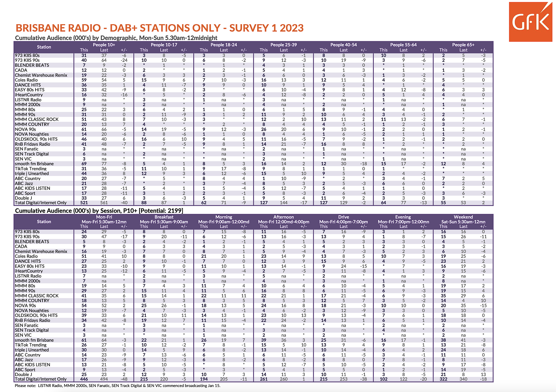Select SEN VIC row in session table
Viewport: 556px width, 392px height.
tap(253, 335)
